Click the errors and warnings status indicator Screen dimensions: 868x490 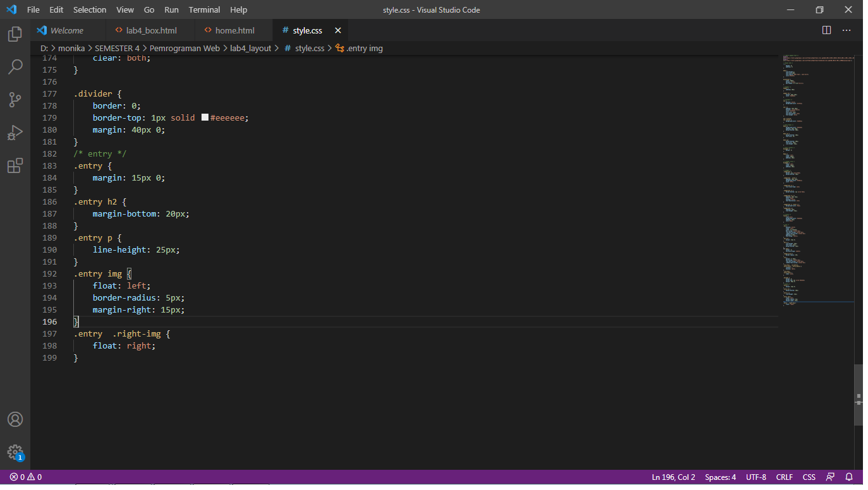[x=26, y=477]
